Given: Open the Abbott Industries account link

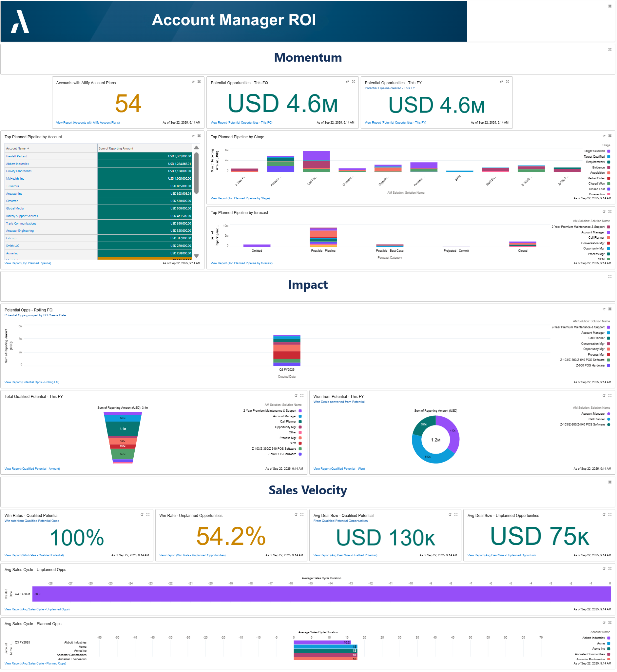Looking at the screenshot, I should pyautogui.click(x=17, y=164).
